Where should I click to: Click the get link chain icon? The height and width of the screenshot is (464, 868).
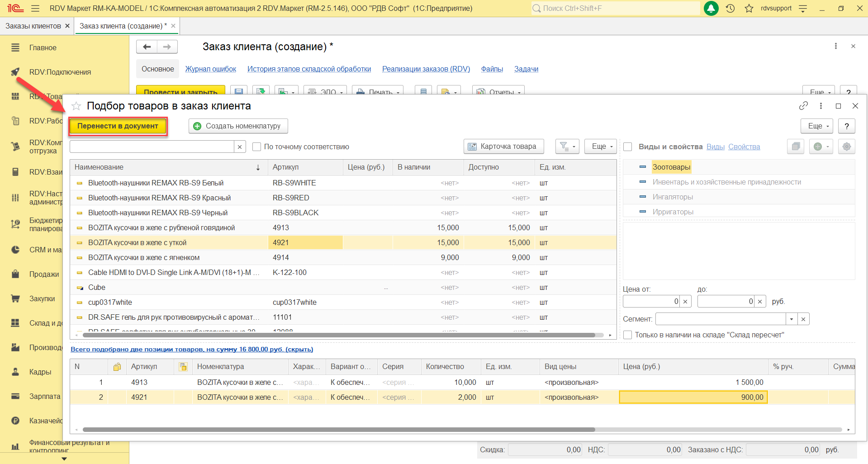tap(803, 106)
